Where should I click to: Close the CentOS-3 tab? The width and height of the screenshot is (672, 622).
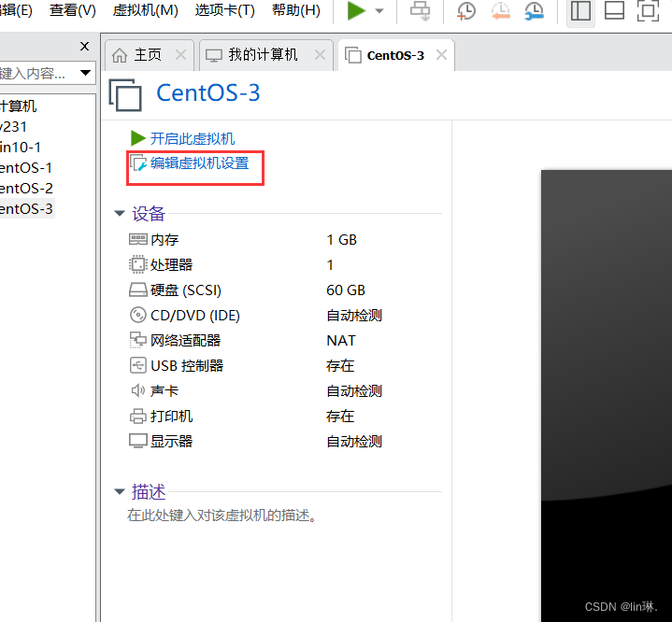pos(441,55)
